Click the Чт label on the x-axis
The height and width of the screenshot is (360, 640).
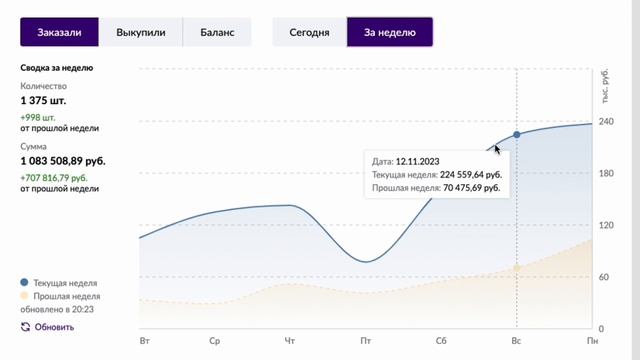pyautogui.click(x=290, y=341)
